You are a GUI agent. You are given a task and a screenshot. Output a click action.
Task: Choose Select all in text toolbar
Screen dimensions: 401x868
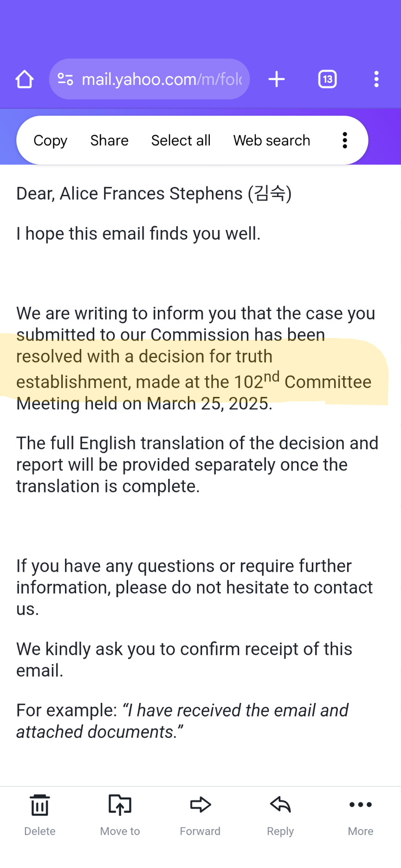[181, 140]
